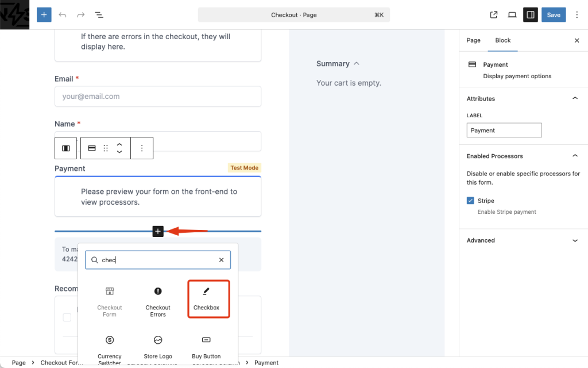
Task: Click the Undo arrow in the top toolbar
Action: 63,14
